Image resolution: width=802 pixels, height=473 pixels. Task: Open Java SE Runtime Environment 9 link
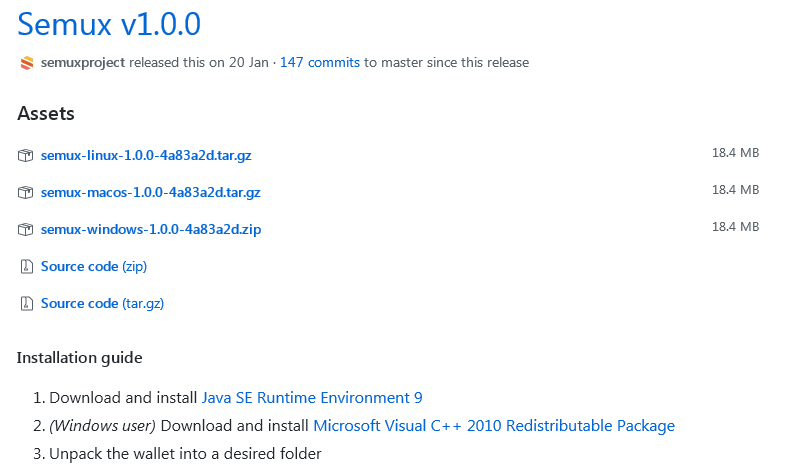pyautogui.click(x=312, y=398)
